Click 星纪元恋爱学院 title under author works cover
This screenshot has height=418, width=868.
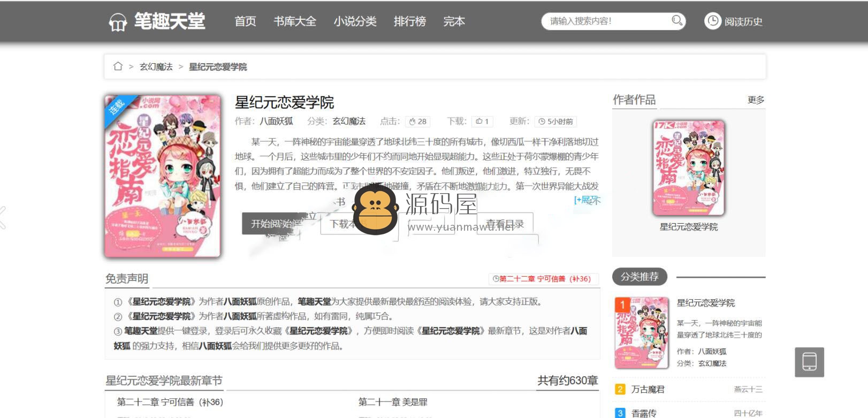tap(689, 227)
